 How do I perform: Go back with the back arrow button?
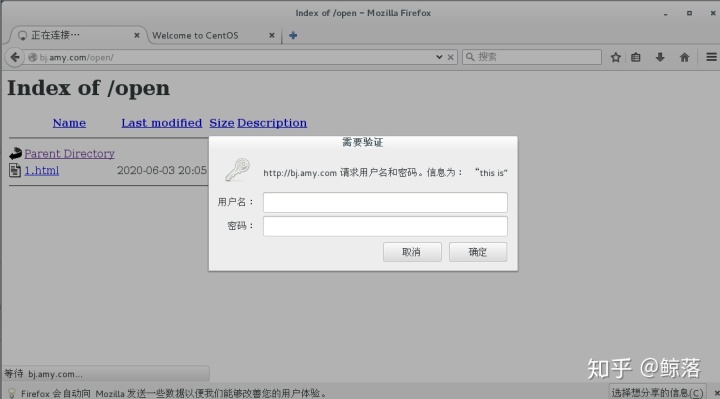coord(15,57)
